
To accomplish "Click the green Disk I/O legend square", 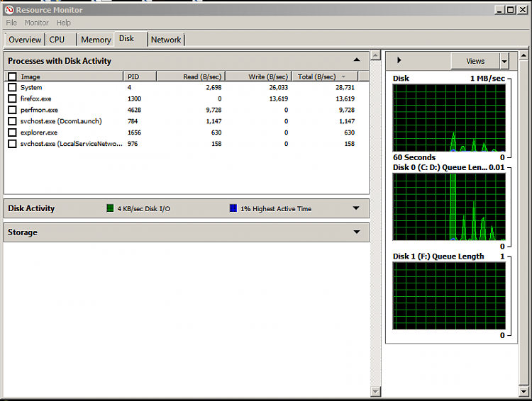I will [110, 208].
